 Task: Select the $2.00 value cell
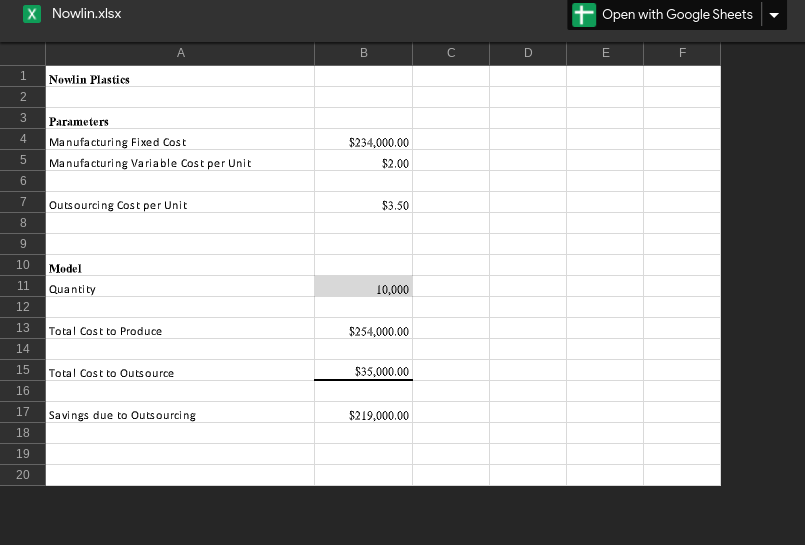tap(363, 161)
